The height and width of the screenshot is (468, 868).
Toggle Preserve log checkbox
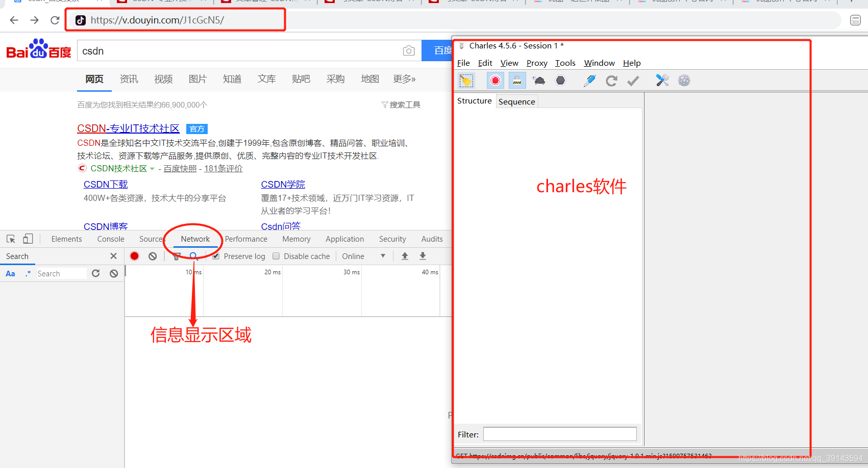[216, 256]
